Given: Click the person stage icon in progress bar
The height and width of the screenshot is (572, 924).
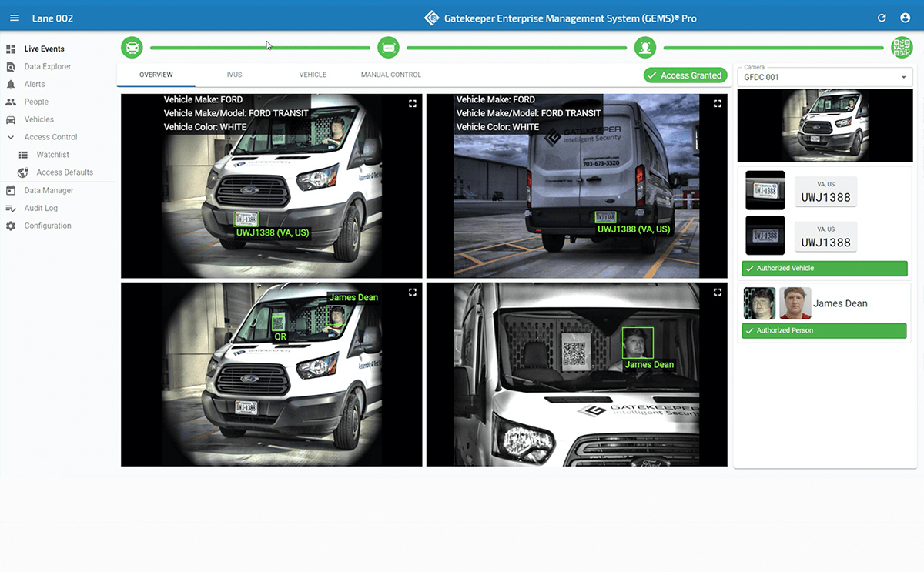Looking at the screenshot, I should (x=644, y=48).
